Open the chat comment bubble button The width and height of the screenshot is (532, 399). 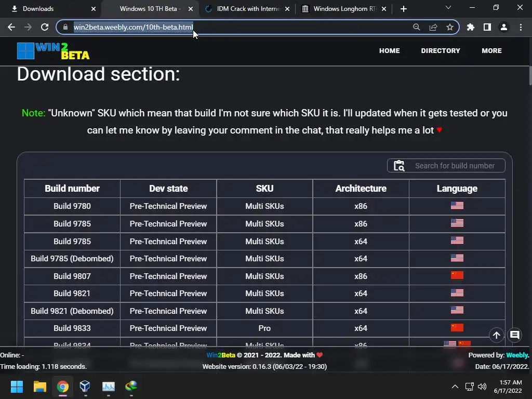click(x=515, y=335)
